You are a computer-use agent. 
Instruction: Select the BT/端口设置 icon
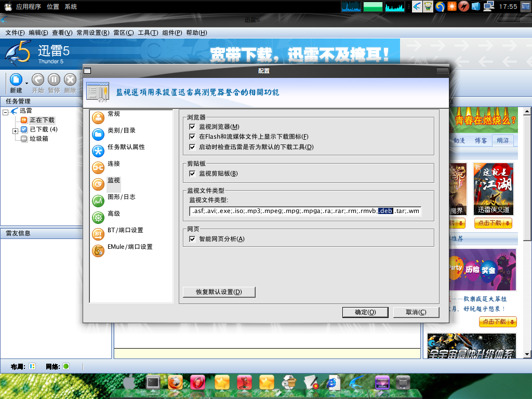point(98,234)
